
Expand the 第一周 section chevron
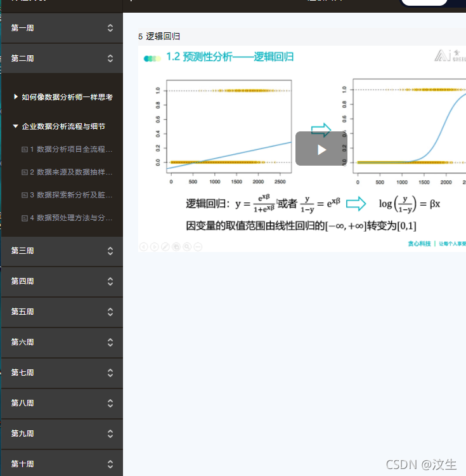coord(110,28)
